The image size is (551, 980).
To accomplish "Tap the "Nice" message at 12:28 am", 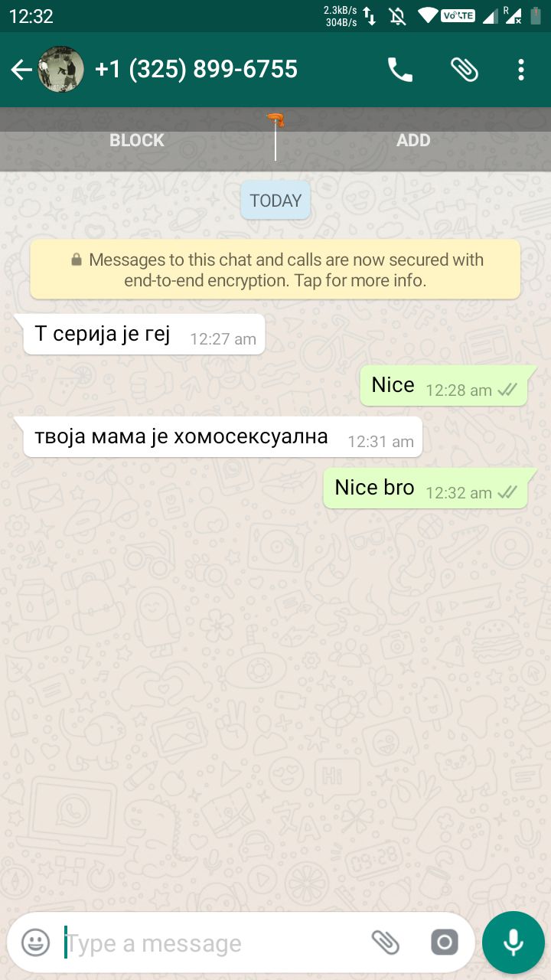I will pos(444,386).
